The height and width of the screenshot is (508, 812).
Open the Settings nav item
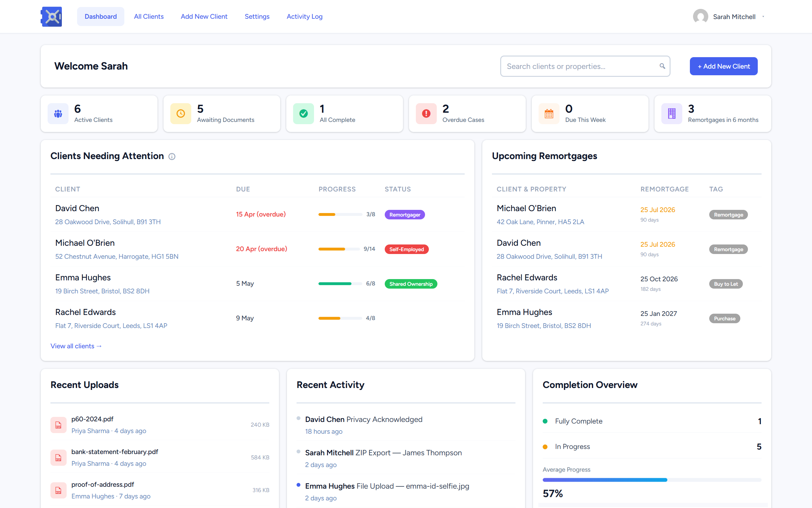257,17
